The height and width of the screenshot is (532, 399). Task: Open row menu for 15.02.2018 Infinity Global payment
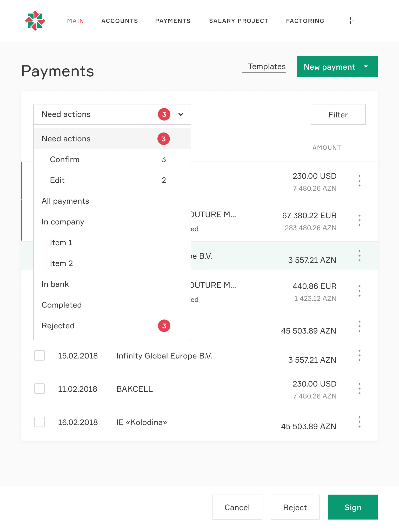pyautogui.click(x=360, y=356)
